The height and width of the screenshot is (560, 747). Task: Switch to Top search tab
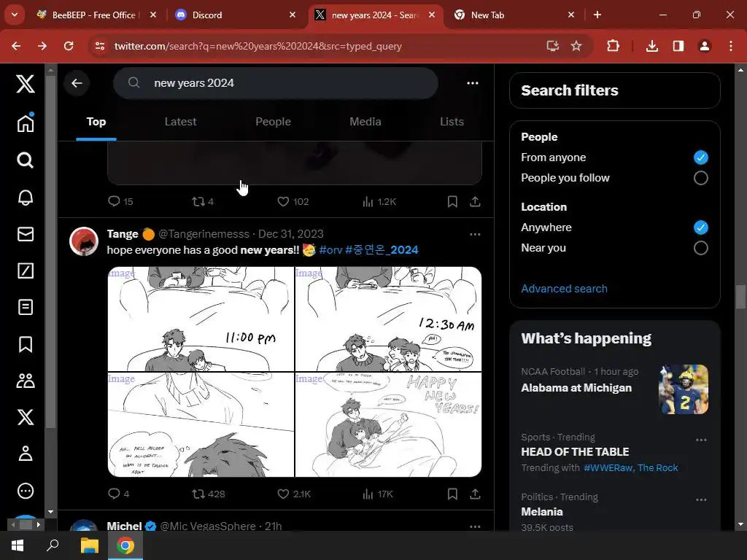(96, 122)
